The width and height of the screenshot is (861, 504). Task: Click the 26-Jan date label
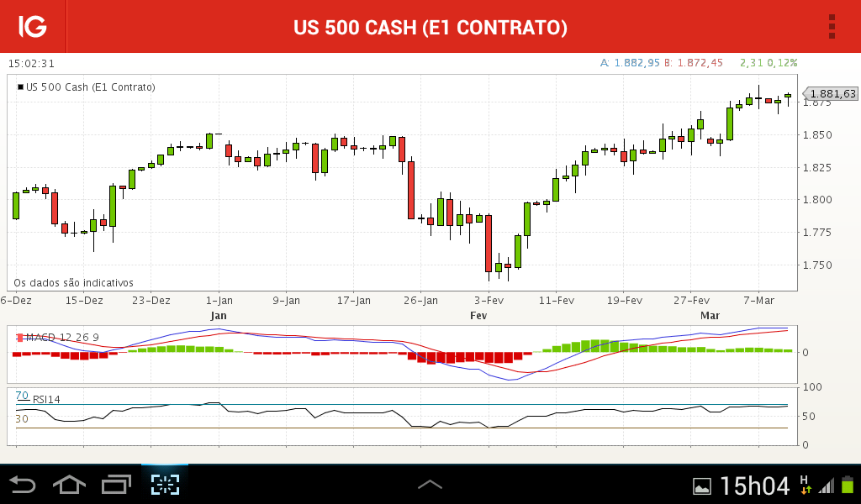tap(420, 301)
